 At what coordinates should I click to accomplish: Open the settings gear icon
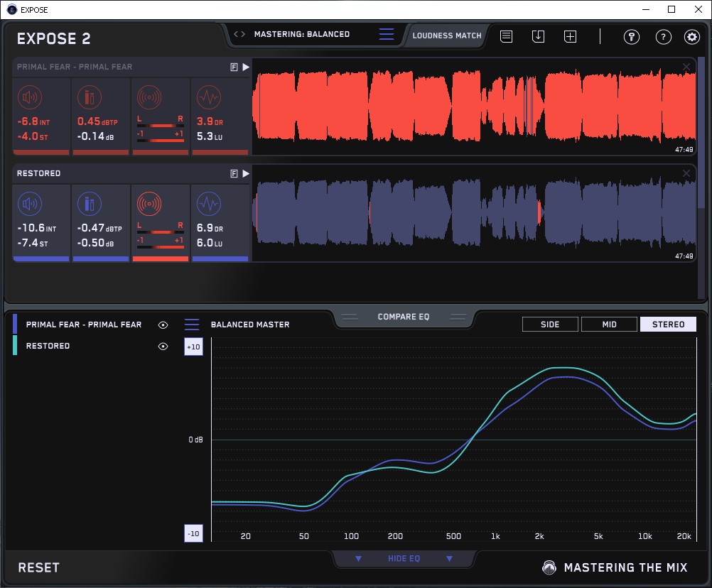click(691, 37)
